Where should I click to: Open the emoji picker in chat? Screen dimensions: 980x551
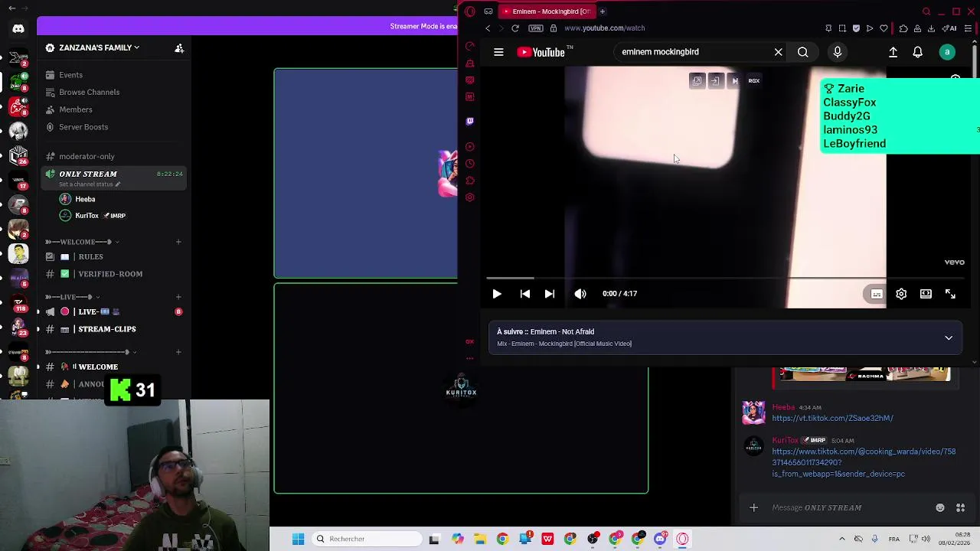[940, 507]
